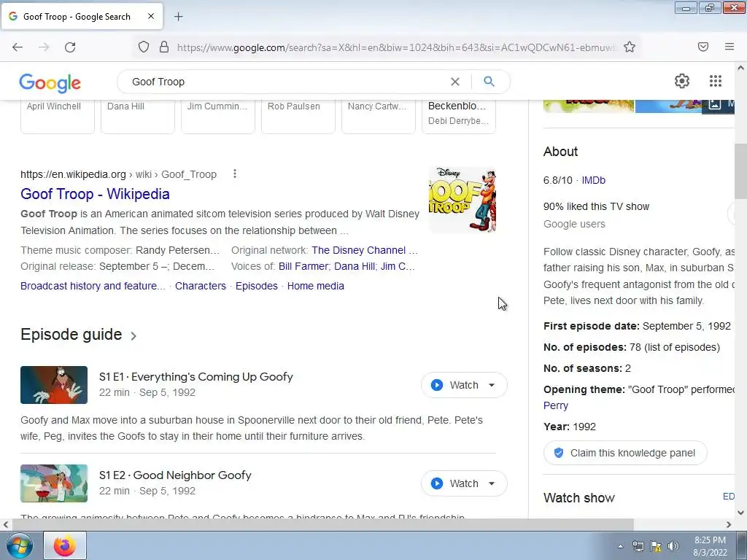Open Goof Troop - Wikipedia result
Image resolution: width=747 pixels, height=560 pixels.
[x=95, y=194]
